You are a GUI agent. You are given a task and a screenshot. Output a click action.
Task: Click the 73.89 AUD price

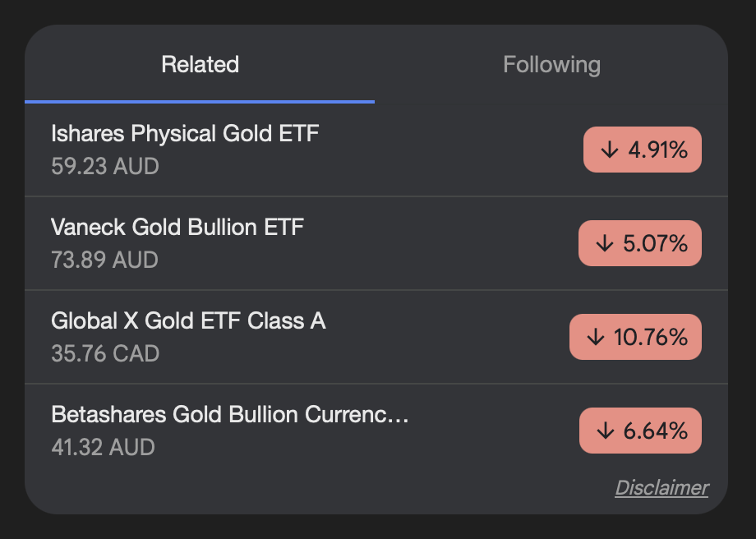tap(104, 260)
